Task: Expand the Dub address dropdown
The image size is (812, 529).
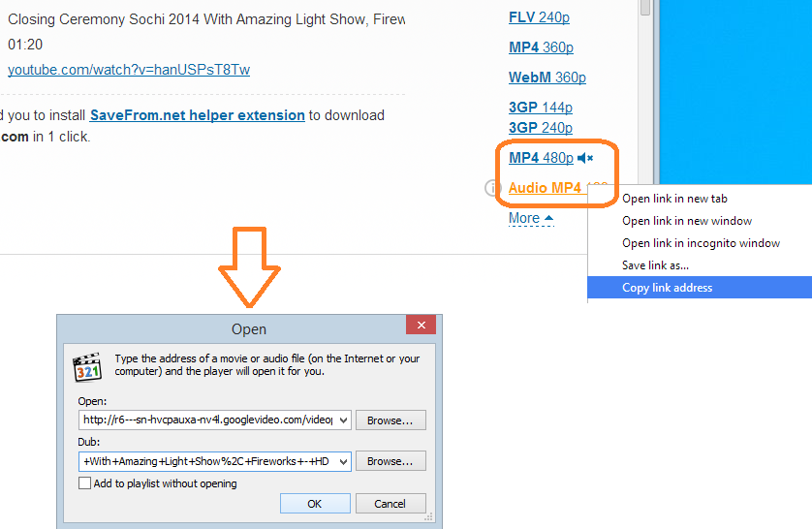Action: pos(342,462)
